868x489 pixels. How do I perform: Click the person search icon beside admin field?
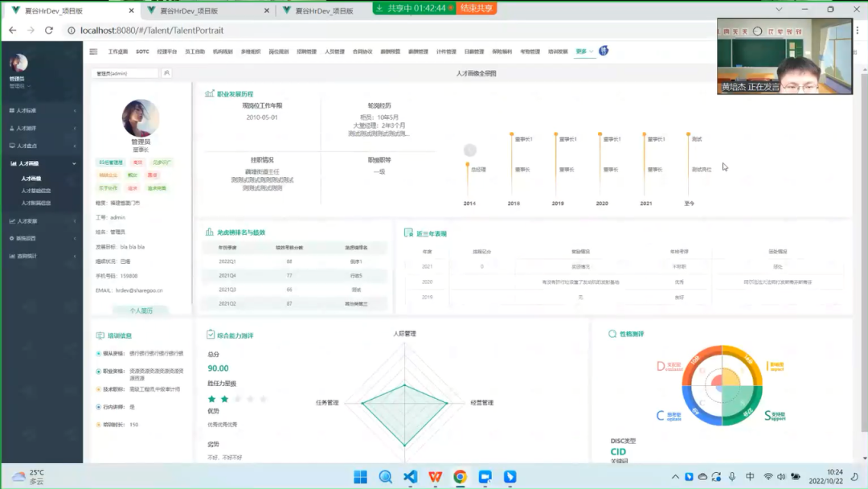pos(166,73)
